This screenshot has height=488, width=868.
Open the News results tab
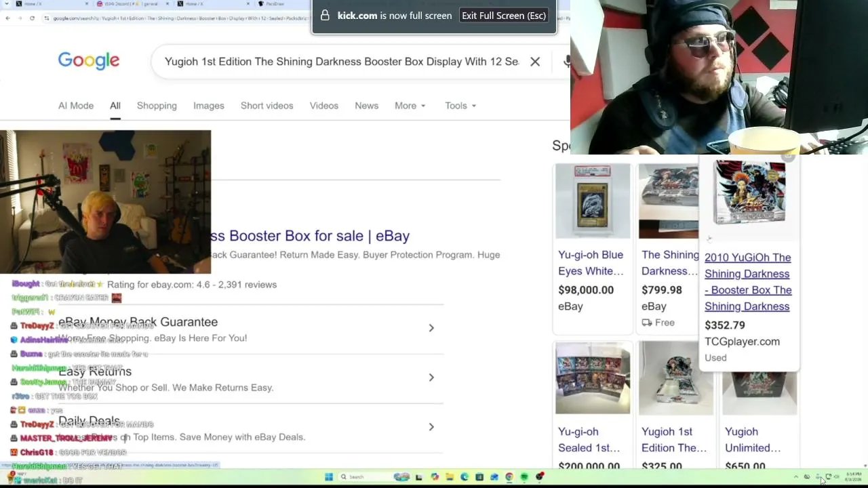pos(367,106)
